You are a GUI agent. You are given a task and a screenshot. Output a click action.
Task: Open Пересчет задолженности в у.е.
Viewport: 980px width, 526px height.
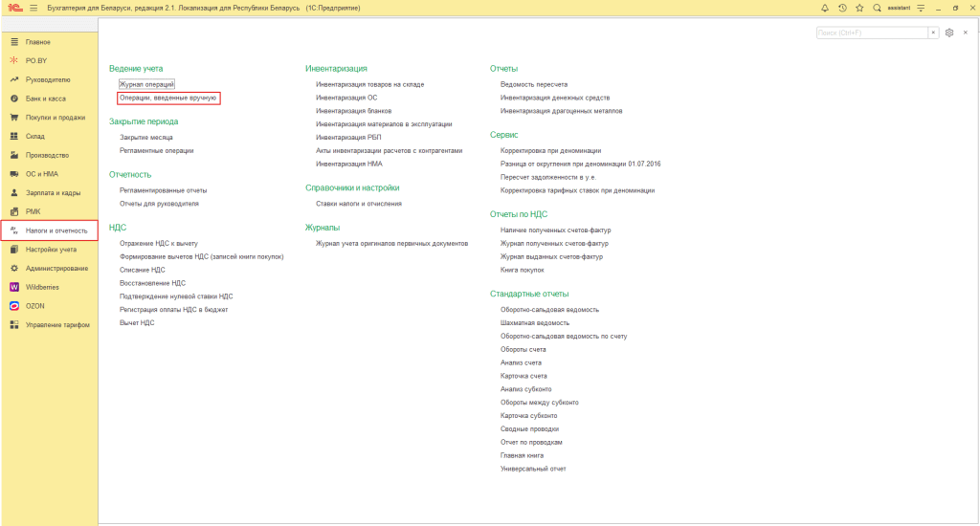coord(547,178)
